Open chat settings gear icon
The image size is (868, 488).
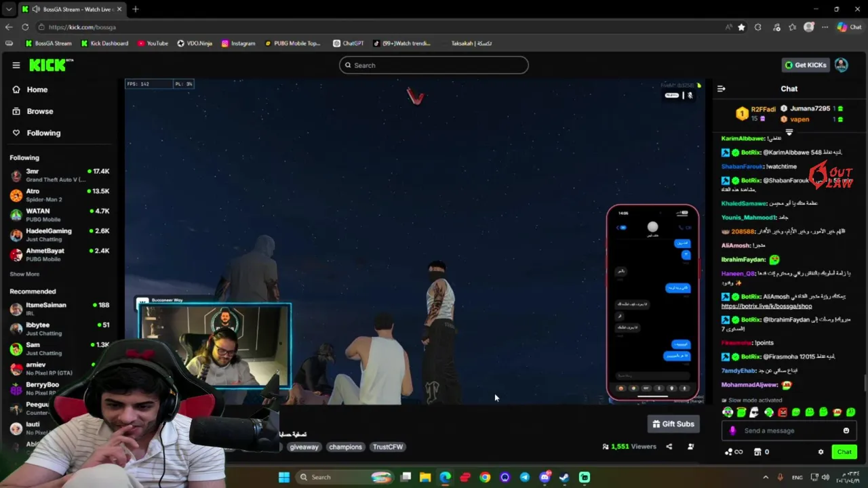pos(821,452)
